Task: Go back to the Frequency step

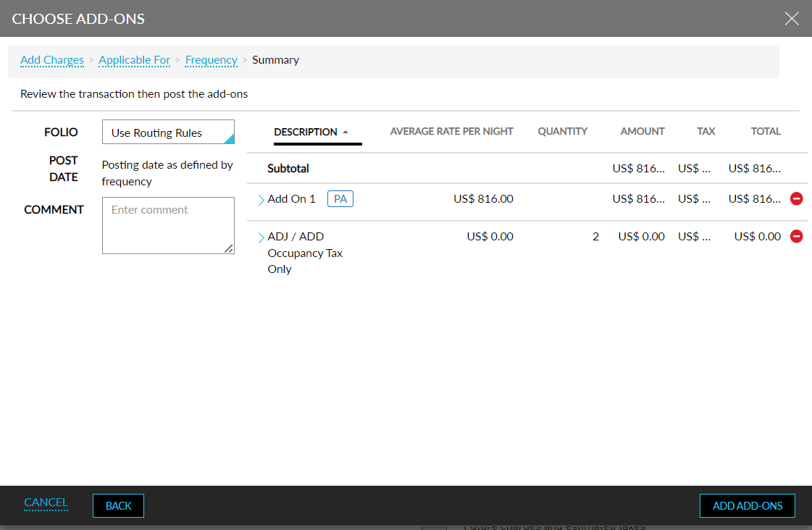Action: pos(211,59)
